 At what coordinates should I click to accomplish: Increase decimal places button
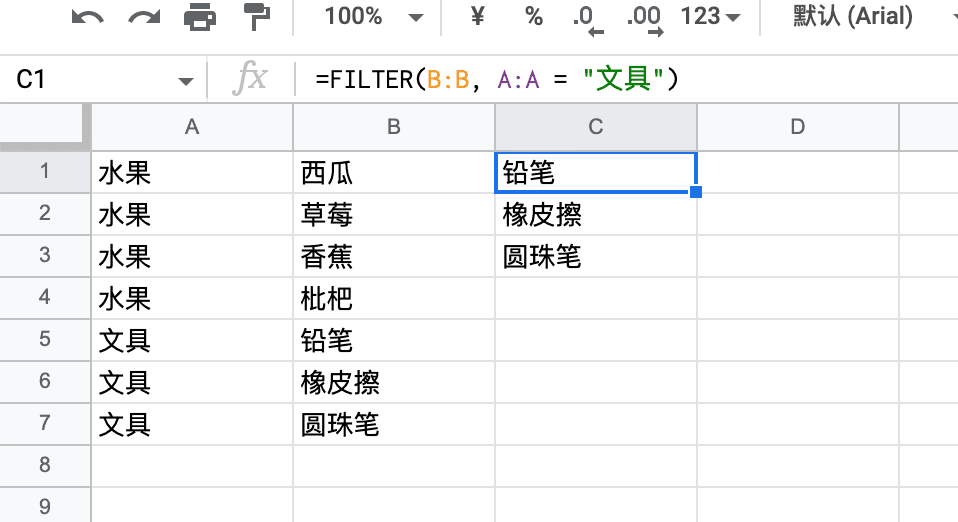tap(645, 20)
